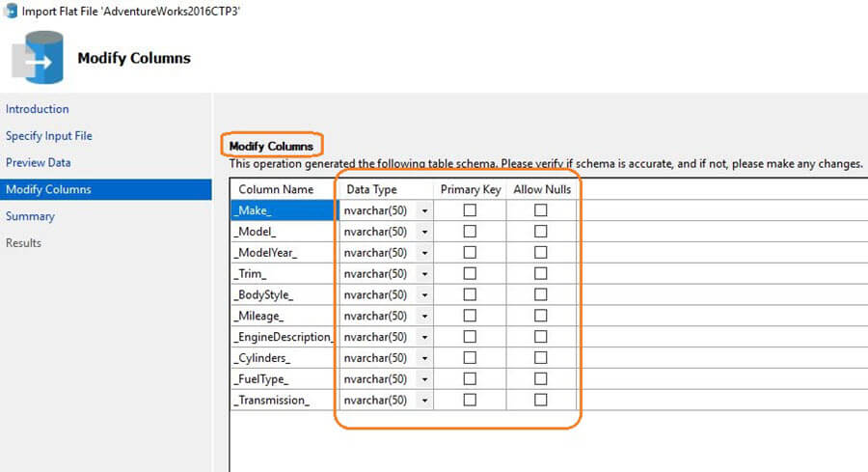868x472 pixels.
Task: Tick Primary Key for _Cylinders_
Action: click(x=470, y=358)
